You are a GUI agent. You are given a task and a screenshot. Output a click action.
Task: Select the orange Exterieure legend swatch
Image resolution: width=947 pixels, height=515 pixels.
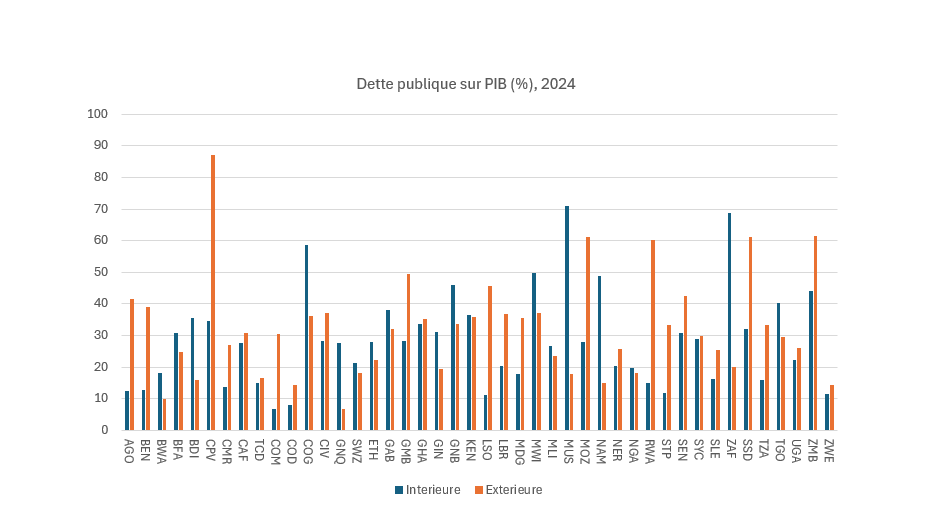[x=479, y=490]
